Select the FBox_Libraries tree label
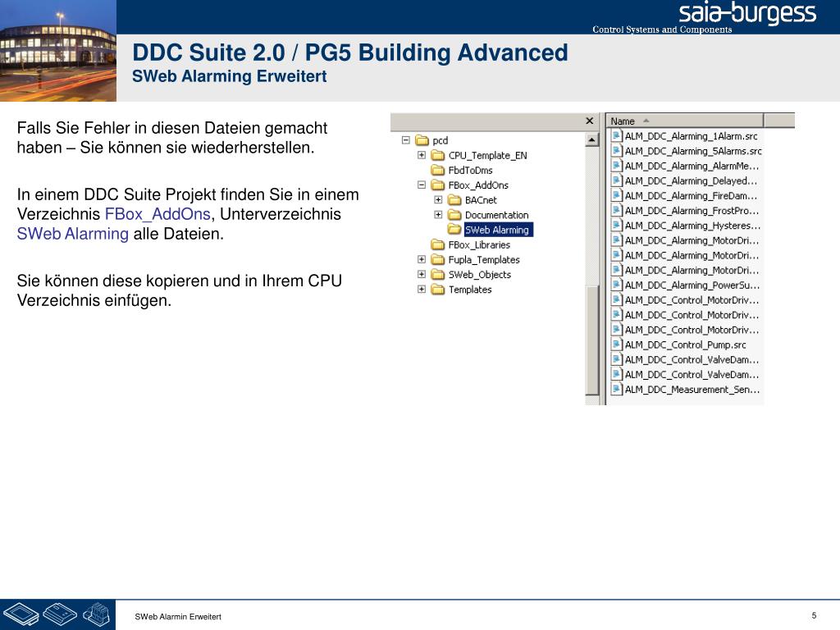Image resolution: width=840 pixels, height=630 pixels. 479,244
